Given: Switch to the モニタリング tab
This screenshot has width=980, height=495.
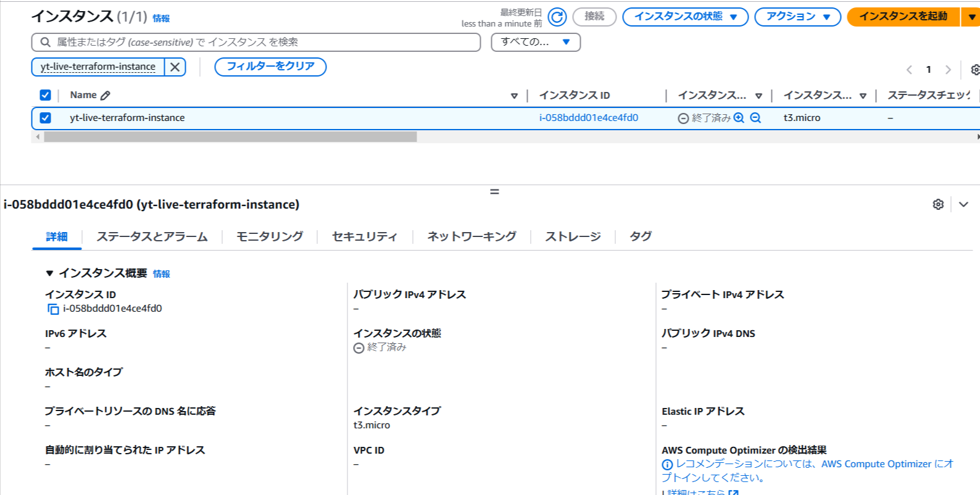Looking at the screenshot, I should click(x=270, y=237).
